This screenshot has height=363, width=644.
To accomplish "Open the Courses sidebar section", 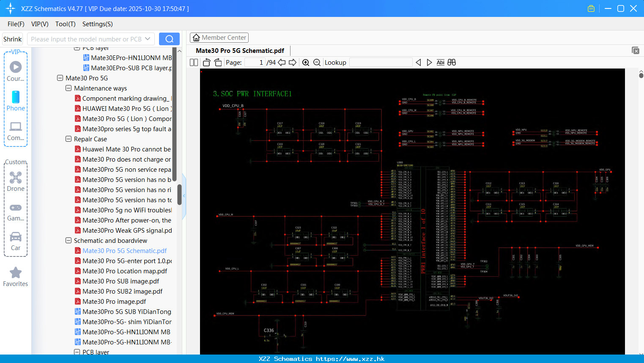I will coord(16,71).
